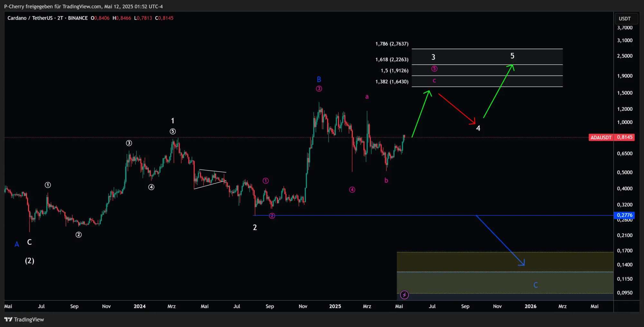Select the pink lowercase b wave label

(x=386, y=180)
